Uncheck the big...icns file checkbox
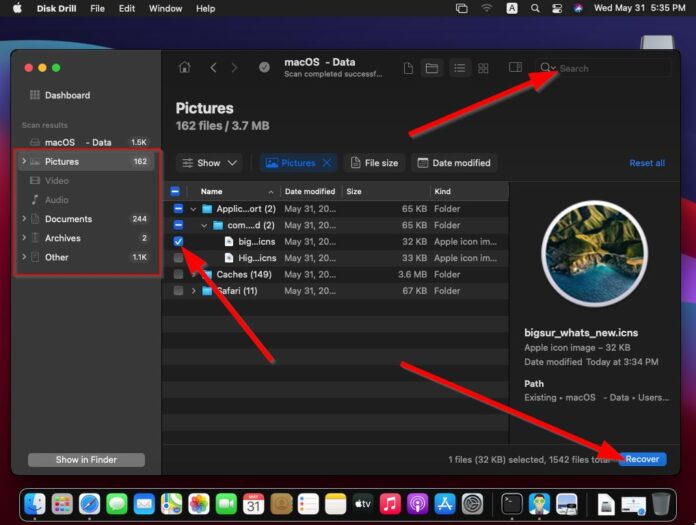 pyautogui.click(x=178, y=241)
